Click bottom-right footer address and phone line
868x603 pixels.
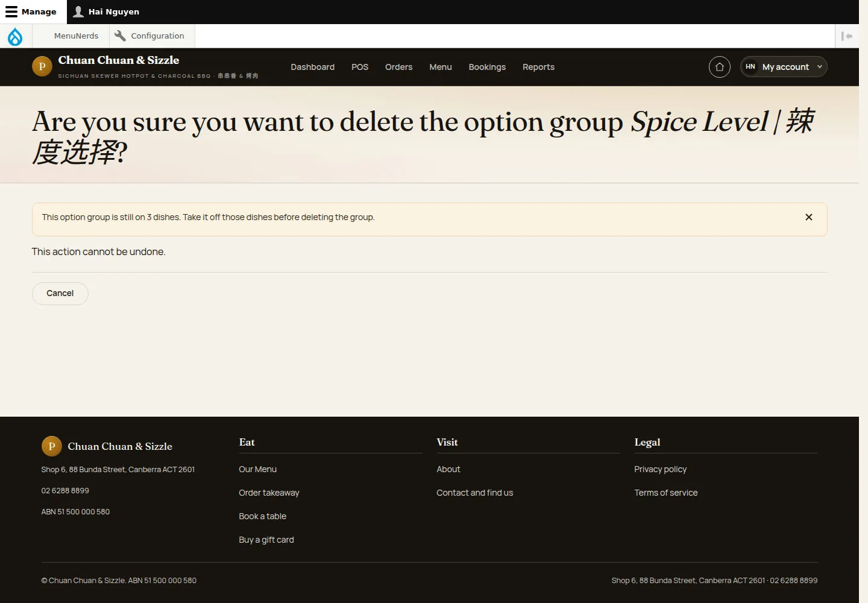[714, 581]
